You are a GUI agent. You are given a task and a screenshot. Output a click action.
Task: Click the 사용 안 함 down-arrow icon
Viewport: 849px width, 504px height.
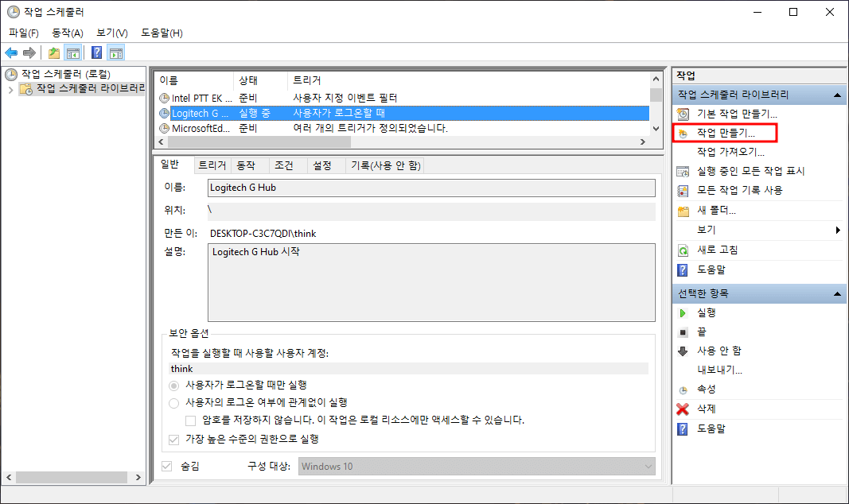click(683, 351)
